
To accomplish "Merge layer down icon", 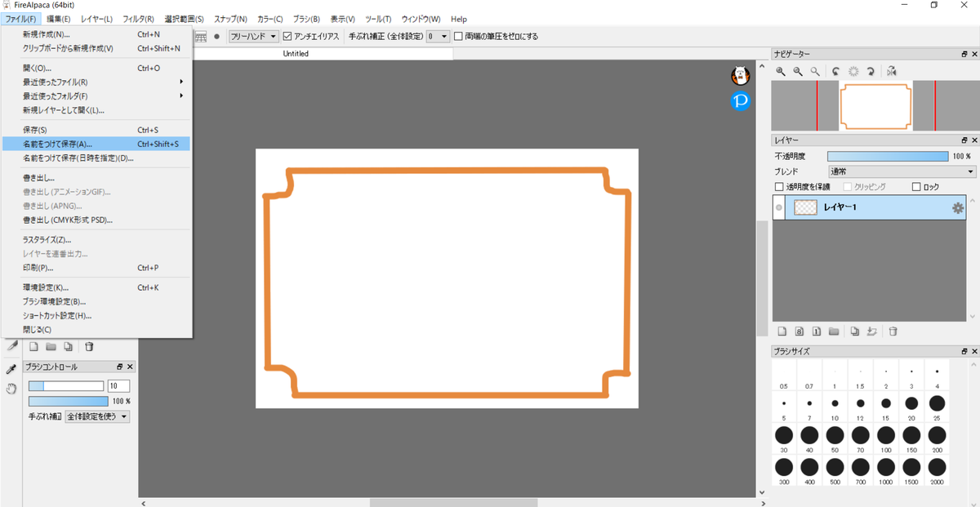I will 871,331.
